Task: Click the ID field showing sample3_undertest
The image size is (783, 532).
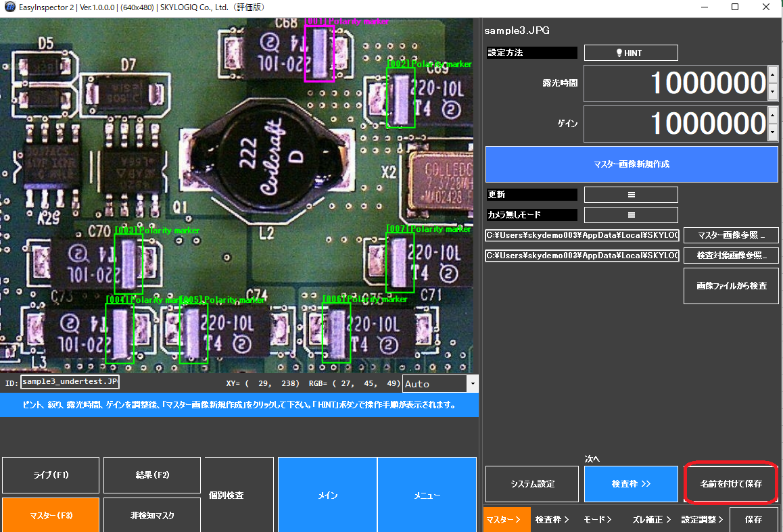Action: click(x=70, y=382)
